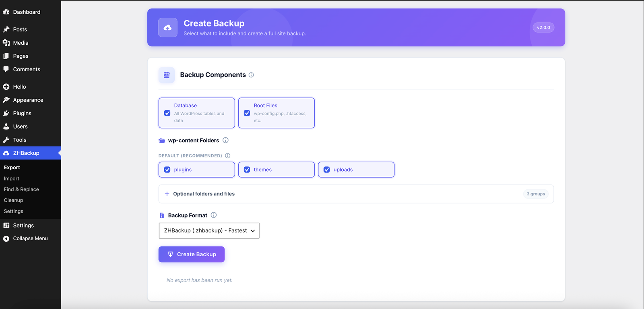Viewport: 644px width, 309px height.
Task: Expand Optional folders and files section
Action: (x=356, y=194)
